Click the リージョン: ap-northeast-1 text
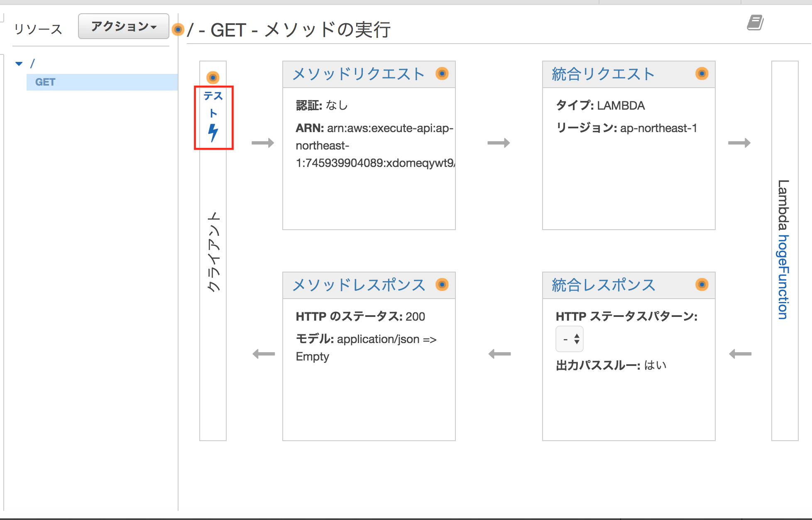 click(626, 128)
